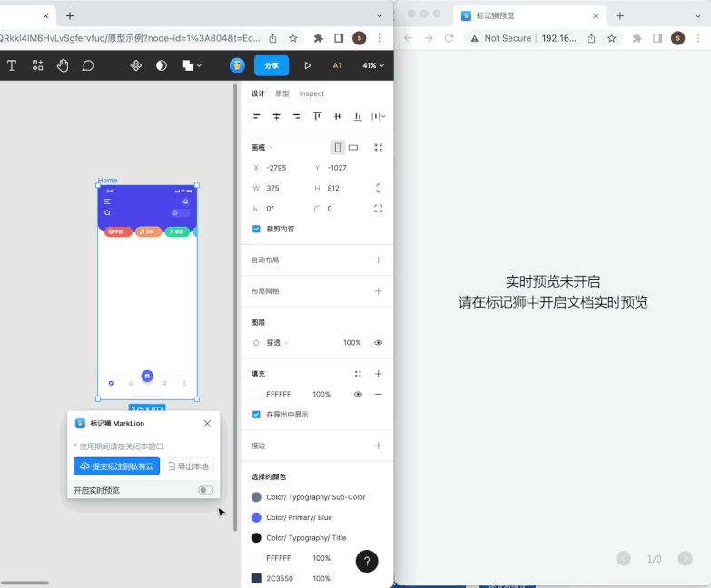Click the create component icon
The width and height of the screenshot is (711, 588).
tap(136, 65)
